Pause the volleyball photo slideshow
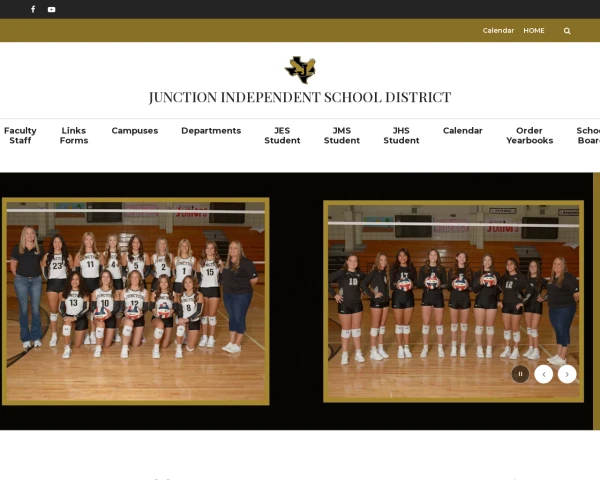This screenshot has height=480, width=600. coord(520,374)
